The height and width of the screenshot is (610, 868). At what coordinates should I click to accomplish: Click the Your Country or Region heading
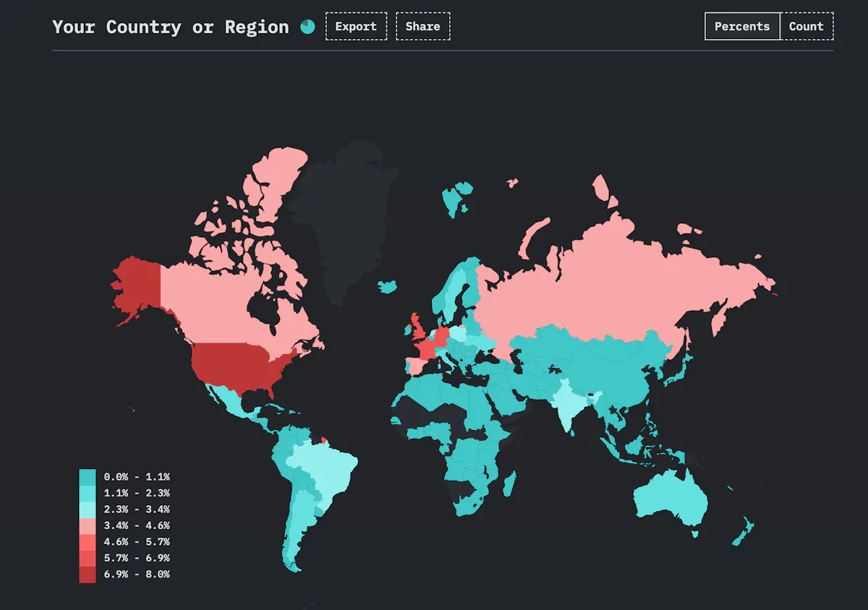point(171,27)
